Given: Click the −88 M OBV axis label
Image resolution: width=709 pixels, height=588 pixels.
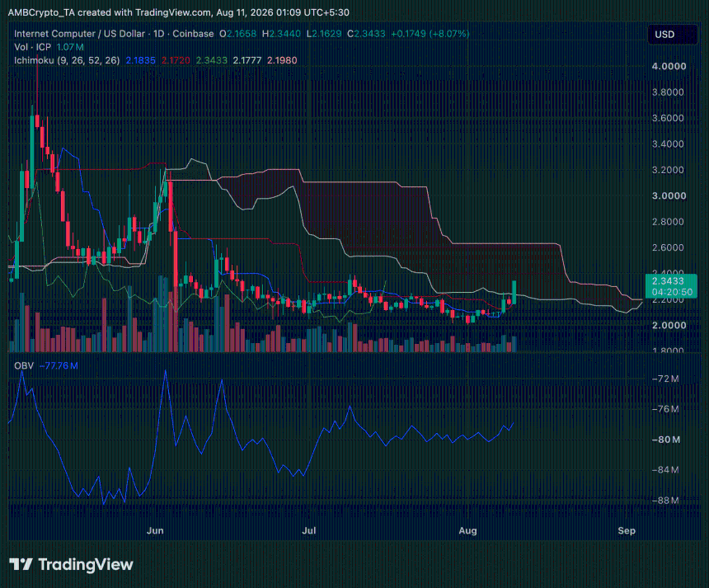Looking at the screenshot, I should click(x=665, y=501).
